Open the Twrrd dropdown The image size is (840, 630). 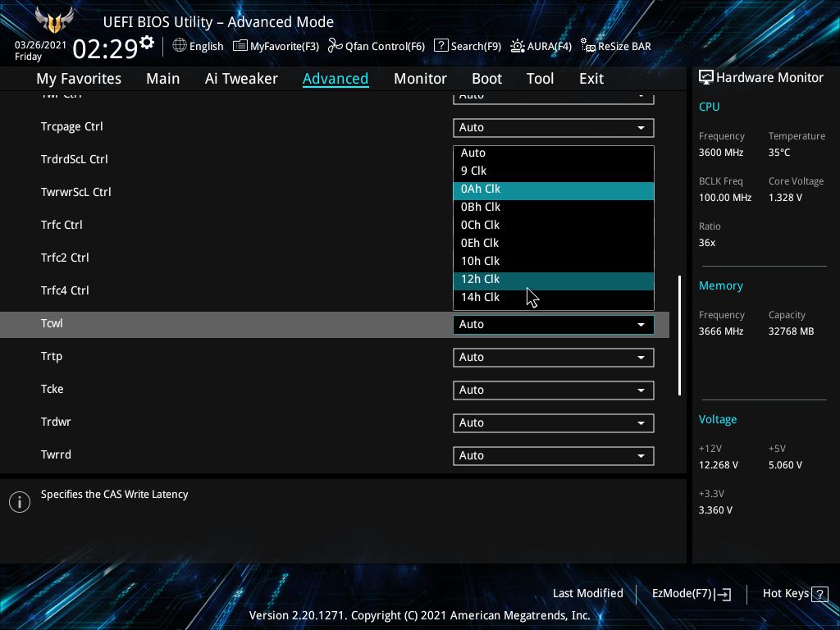pyautogui.click(x=554, y=455)
